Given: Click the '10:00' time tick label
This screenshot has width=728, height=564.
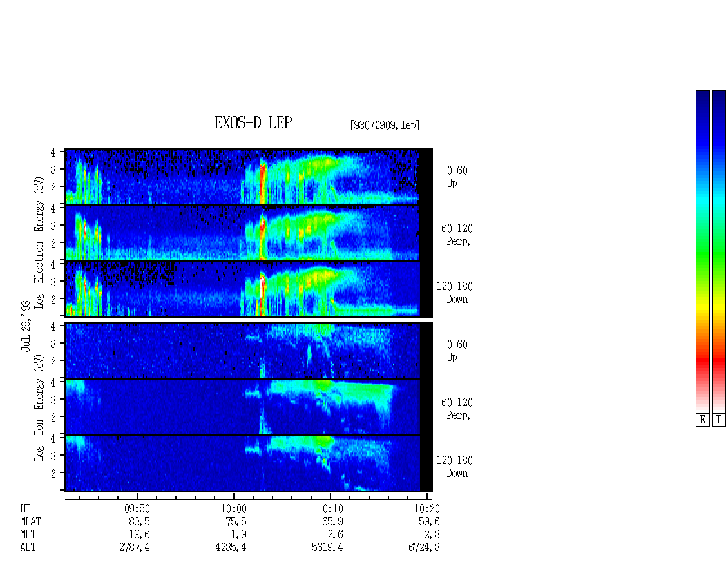Looking at the screenshot, I should tap(233, 509).
